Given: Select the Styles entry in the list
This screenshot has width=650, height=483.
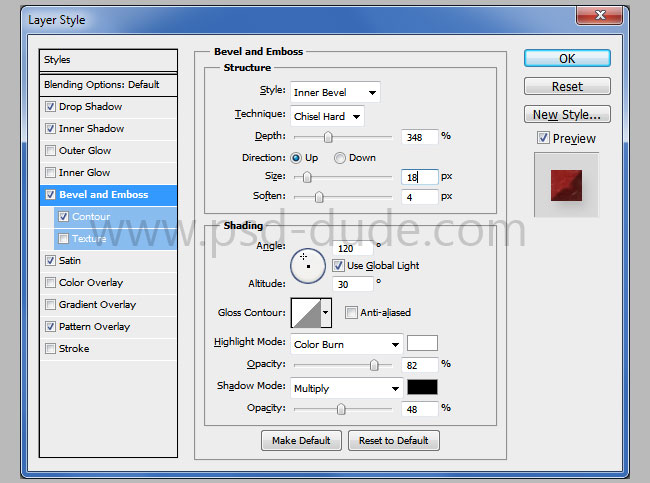Looking at the screenshot, I should coord(108,60).
